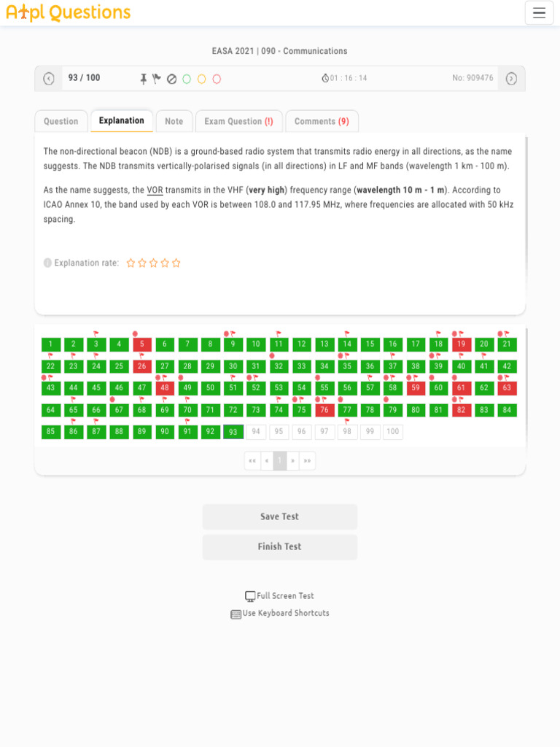560x747 pixels.
Task: Go to previous question arrow
Action: coord(49,79)
